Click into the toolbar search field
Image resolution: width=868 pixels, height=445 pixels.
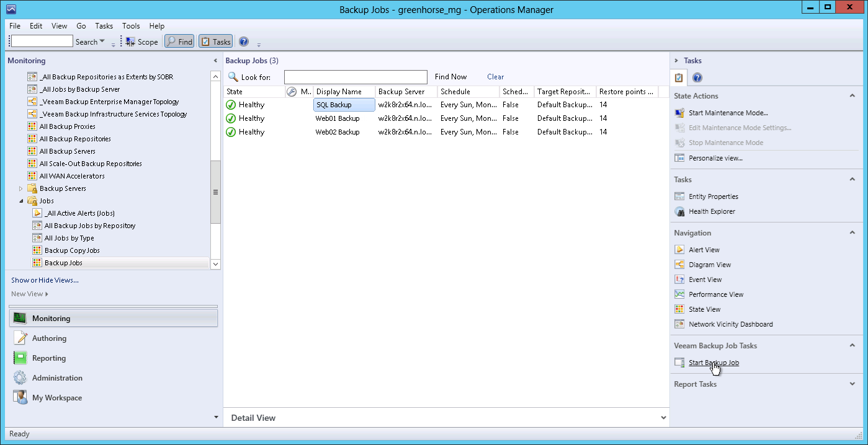[42, 42]
